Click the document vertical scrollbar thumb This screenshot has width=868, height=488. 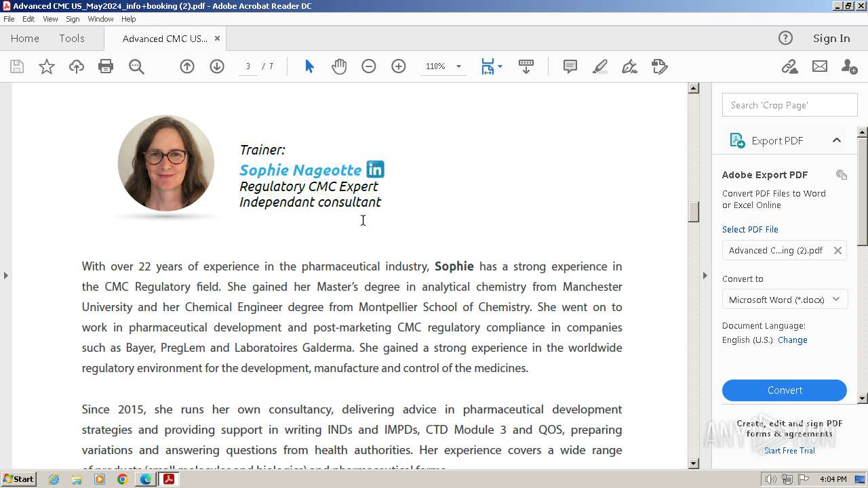coord(693,212)
